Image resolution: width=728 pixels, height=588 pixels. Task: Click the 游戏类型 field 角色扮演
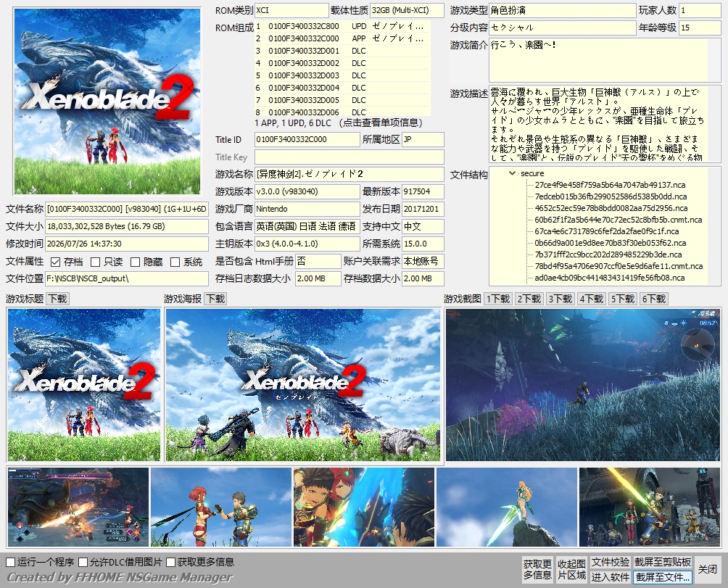[x=562, y=10]
